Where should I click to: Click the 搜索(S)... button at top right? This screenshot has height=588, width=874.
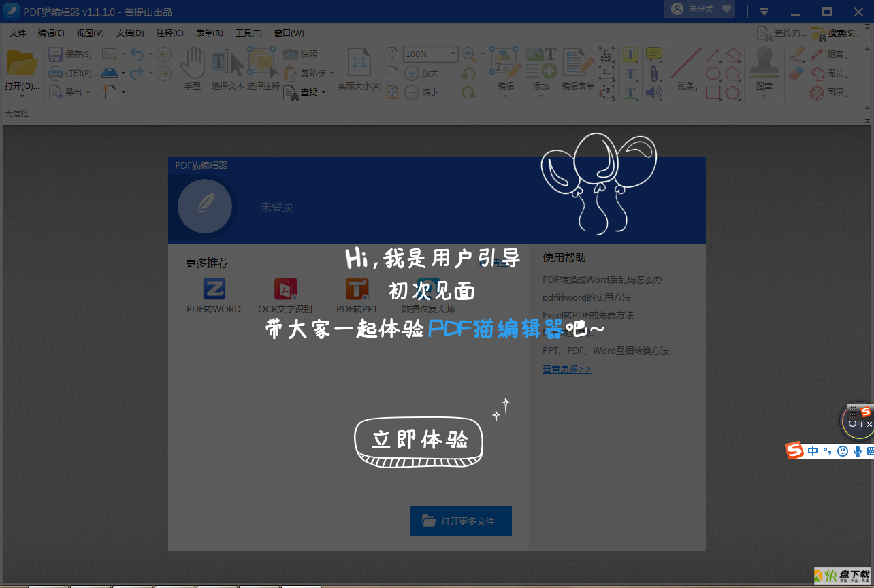click(x=836, y=33)
